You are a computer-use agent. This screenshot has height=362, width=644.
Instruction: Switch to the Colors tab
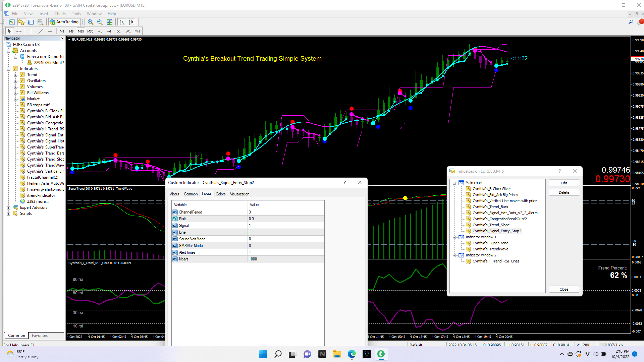coord(220,194)
